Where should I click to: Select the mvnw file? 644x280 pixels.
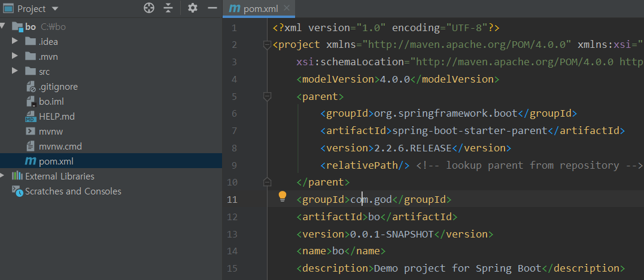pos(50,132)
